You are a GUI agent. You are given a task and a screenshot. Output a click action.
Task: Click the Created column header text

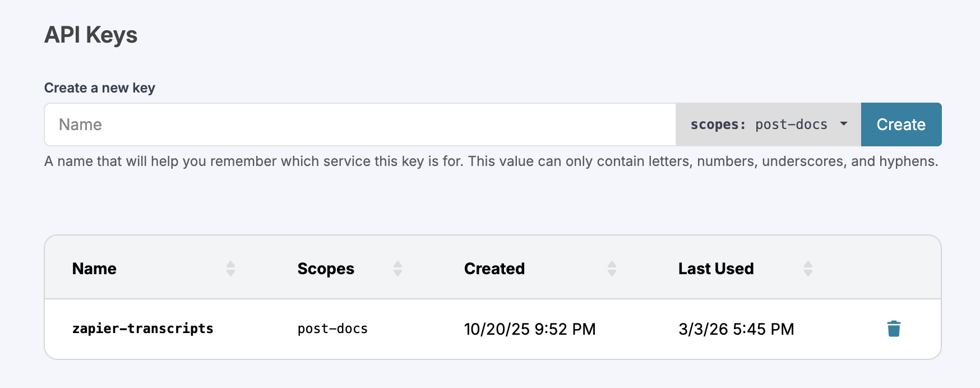point(494,269)
